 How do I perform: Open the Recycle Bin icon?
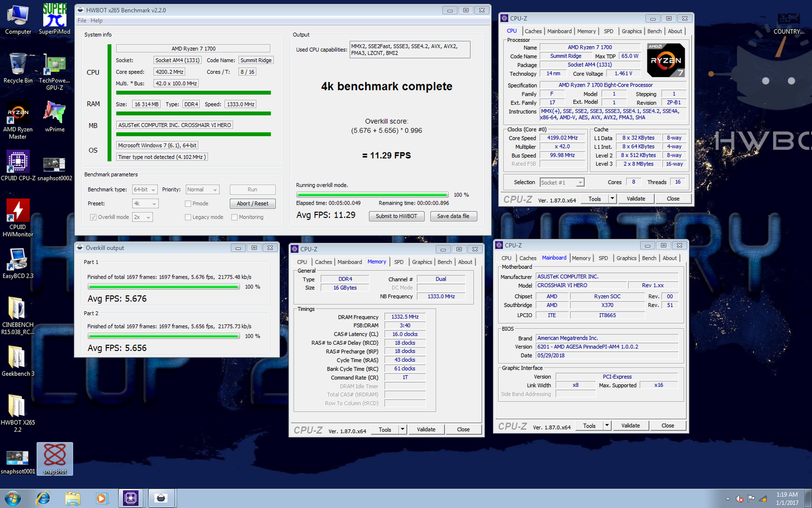[x=18, y=68]
